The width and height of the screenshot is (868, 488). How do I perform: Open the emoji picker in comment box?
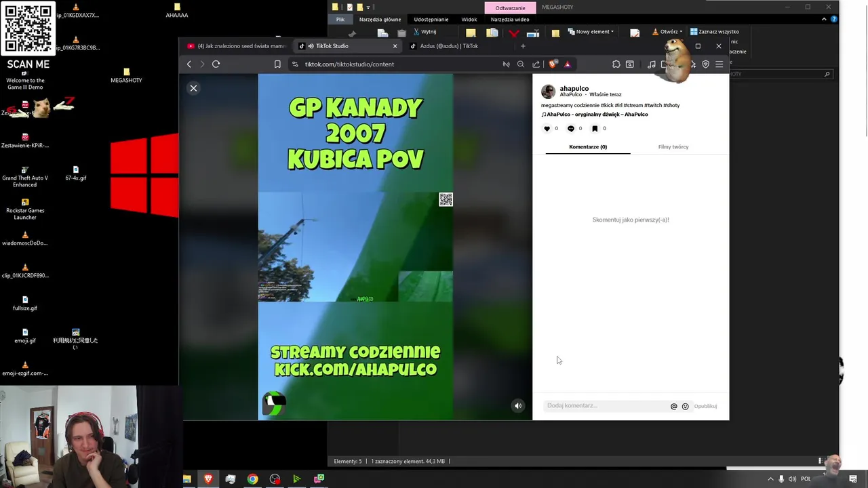[686, 407]
